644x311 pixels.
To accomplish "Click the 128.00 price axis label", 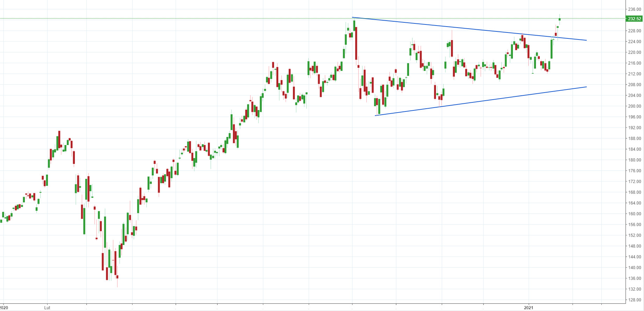I will pyautogui.click(x=635, y=300).
